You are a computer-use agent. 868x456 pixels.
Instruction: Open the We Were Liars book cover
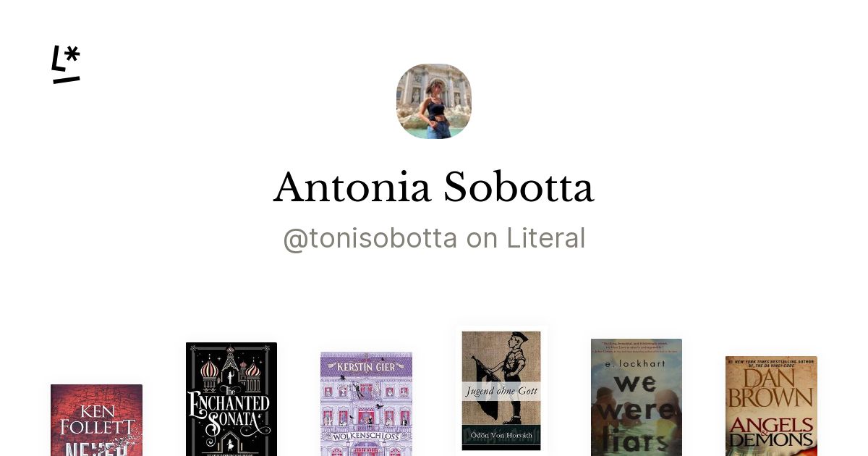click(x=637, y=397)
